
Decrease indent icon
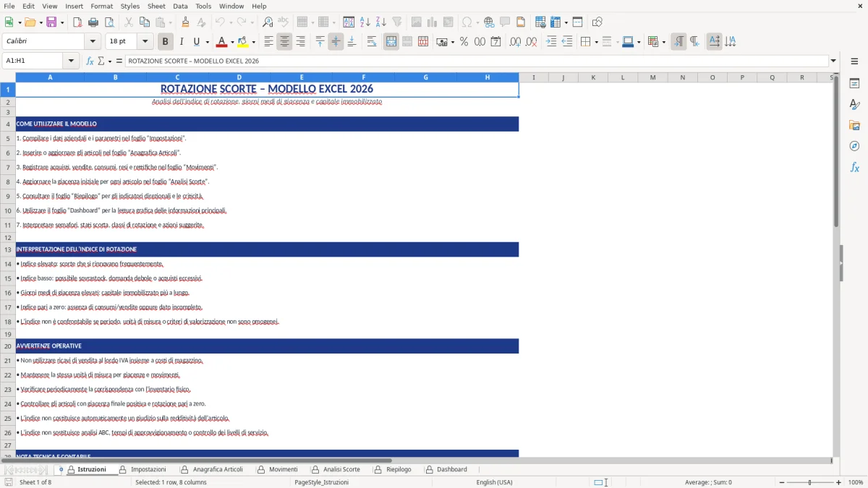tap(567, 42)
